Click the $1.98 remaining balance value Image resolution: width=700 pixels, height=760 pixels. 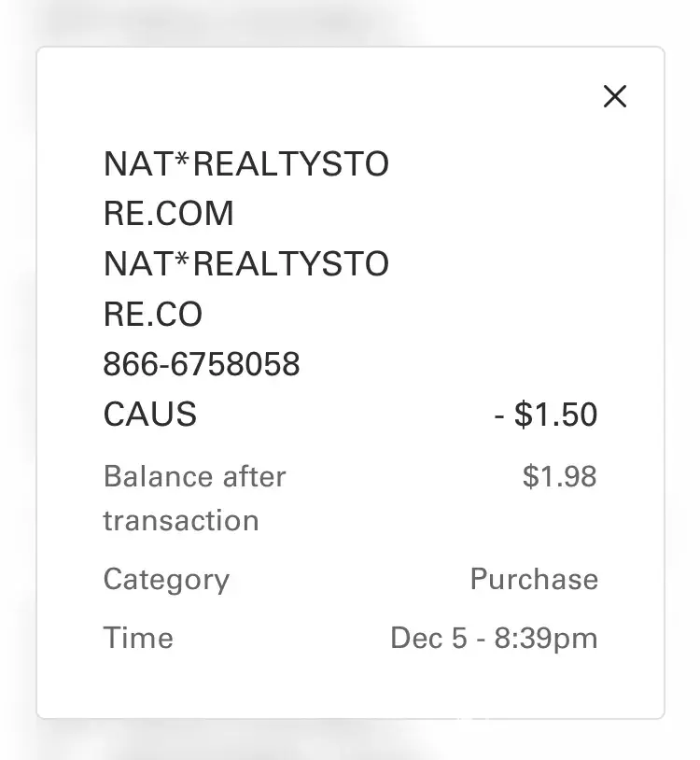click(x=559, y=476)
